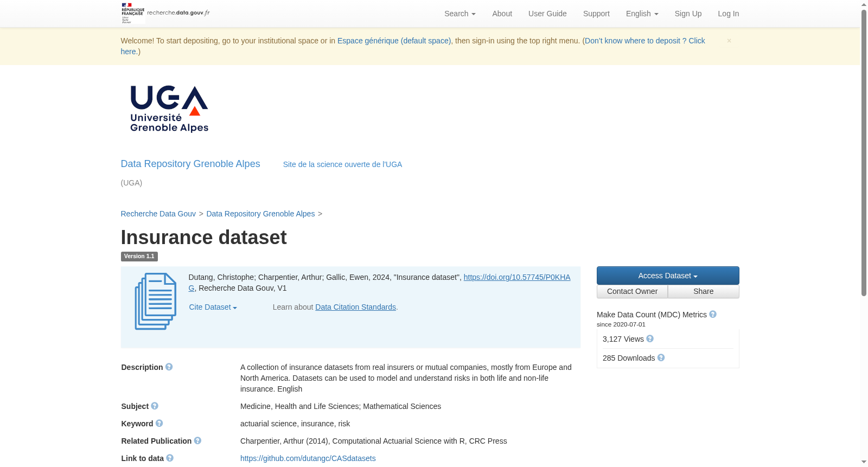The image size is (868, 467).
Task: Click the '285 Downloads' metric text
Action: 629,358
